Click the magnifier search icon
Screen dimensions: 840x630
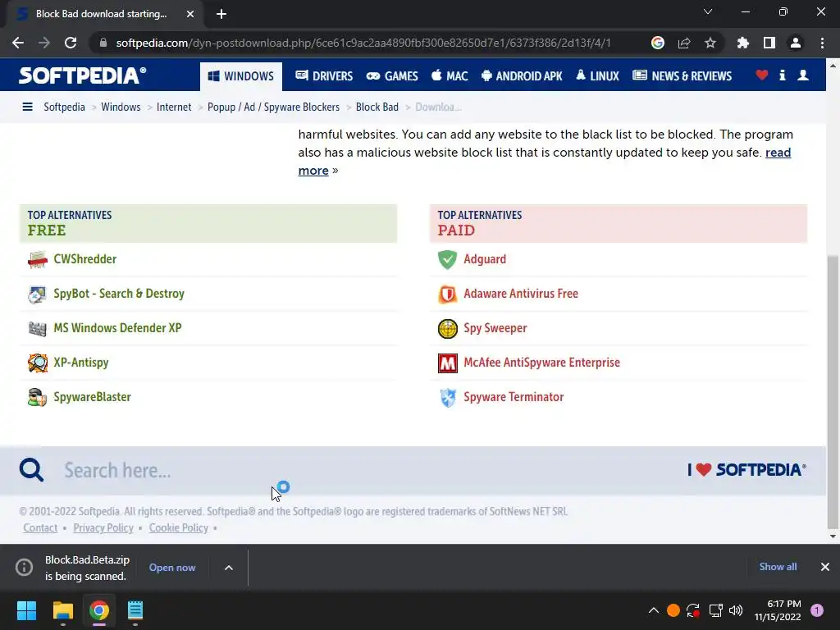pyautogui.click(x=32, y=470)
